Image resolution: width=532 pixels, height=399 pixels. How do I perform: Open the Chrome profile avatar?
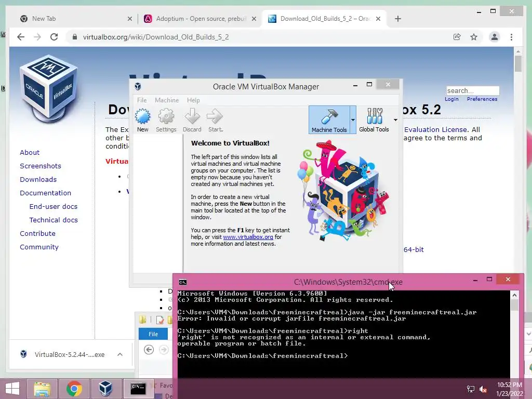[495, 37]
